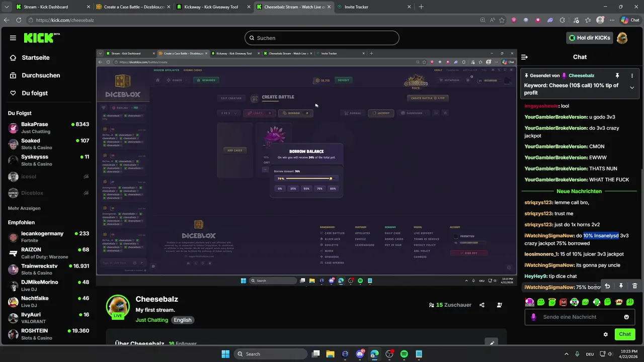Reload the page
The width and height of the screenshot is (644, 362).
19,20
